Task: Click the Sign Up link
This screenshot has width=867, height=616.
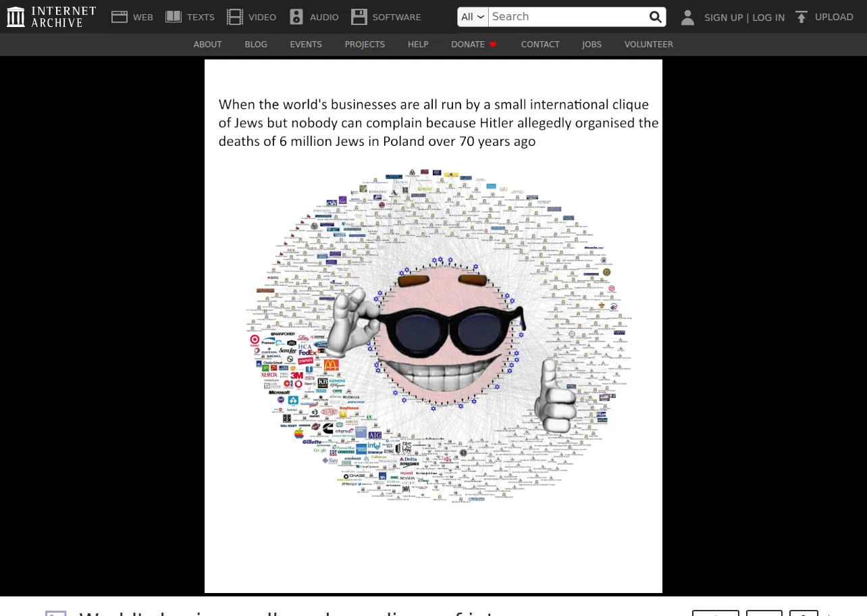Action: coord(723,18)
